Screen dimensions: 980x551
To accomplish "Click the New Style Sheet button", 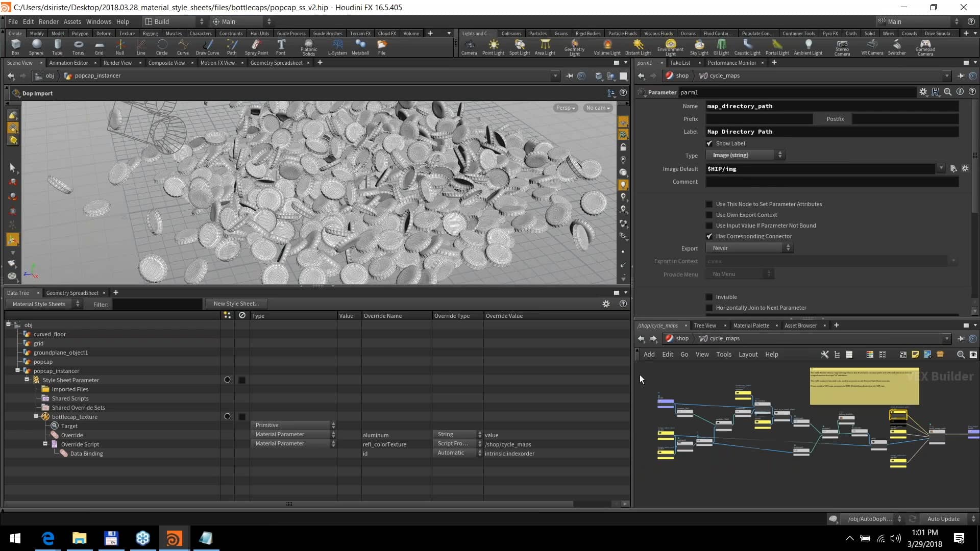I will pos(236,304).
